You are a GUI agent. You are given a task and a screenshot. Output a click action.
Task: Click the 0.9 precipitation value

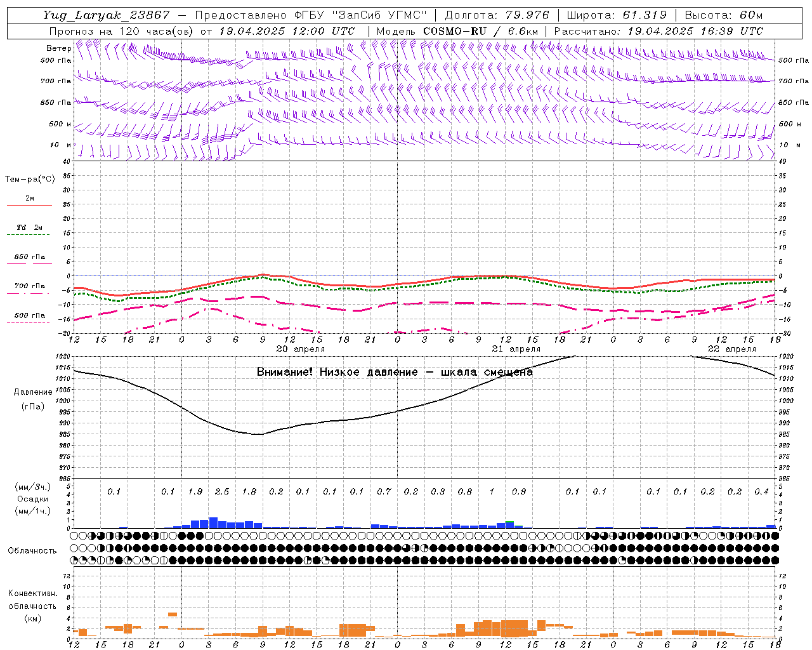tap(519, 492)
